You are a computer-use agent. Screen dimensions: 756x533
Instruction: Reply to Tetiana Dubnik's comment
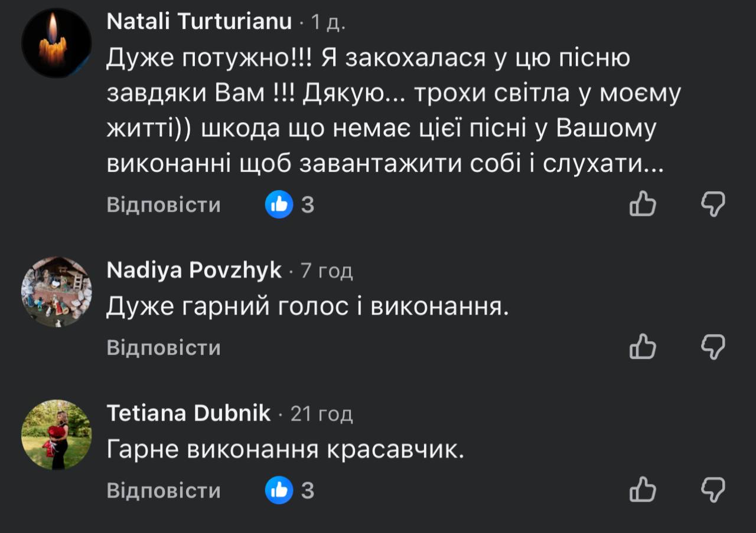[x=164, y=491]
